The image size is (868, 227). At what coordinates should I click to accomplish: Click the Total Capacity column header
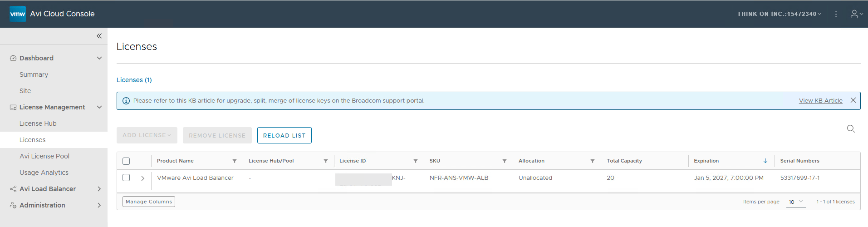pos(624,161)
